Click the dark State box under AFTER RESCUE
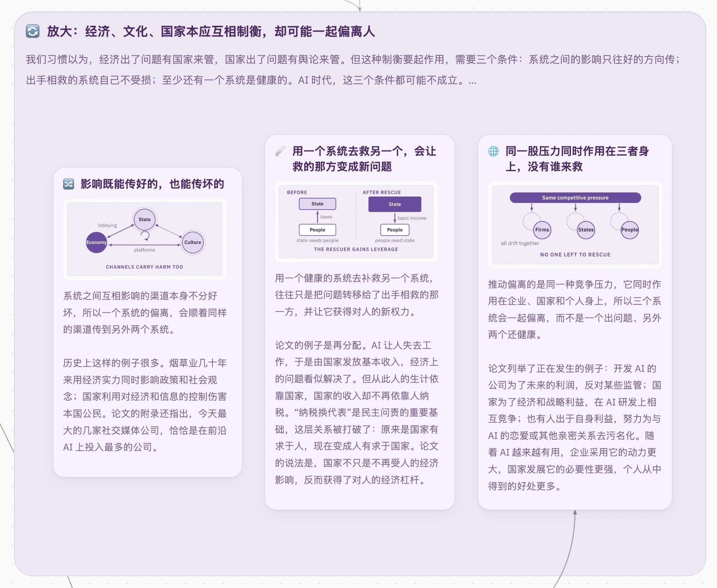The image size is (717, 588). click(x=395, y=204)
